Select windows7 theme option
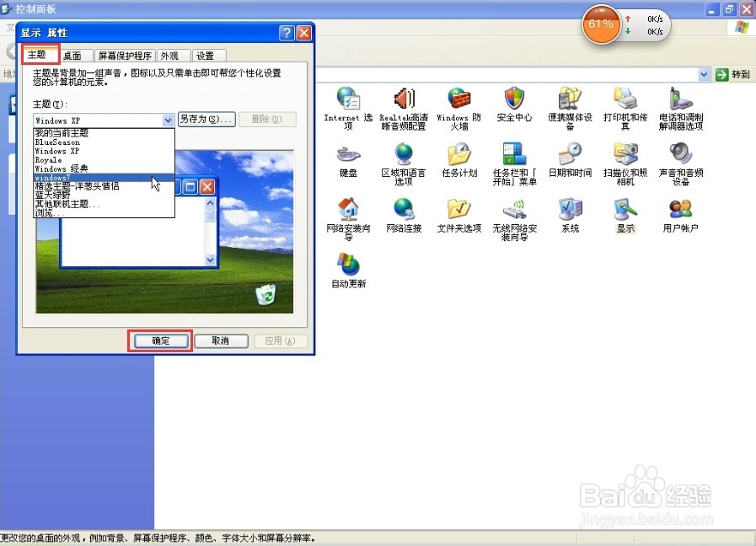Image resolution: width=756 pixels, height=546 pixels. click(104, 178)
